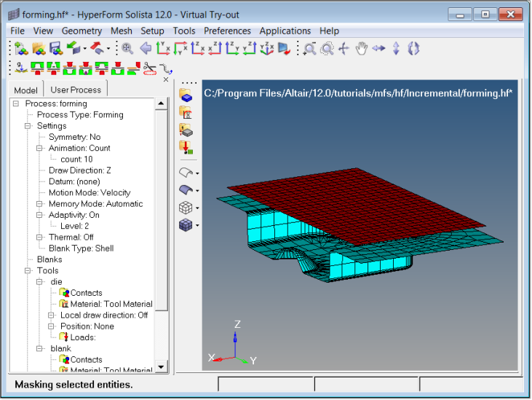Select the magnifier zoom icon in the toolbar
This screenshot has height=400, width=532.
(x=127, y=49)
